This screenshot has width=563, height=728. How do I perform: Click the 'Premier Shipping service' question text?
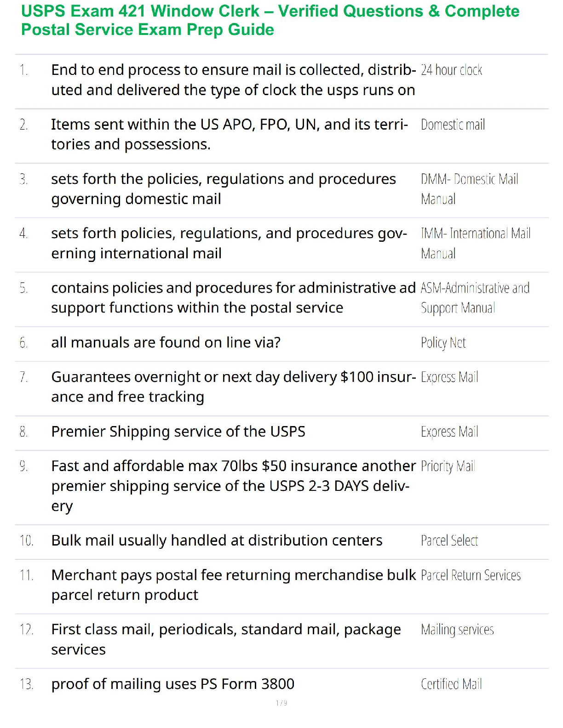tap(178, 432)
